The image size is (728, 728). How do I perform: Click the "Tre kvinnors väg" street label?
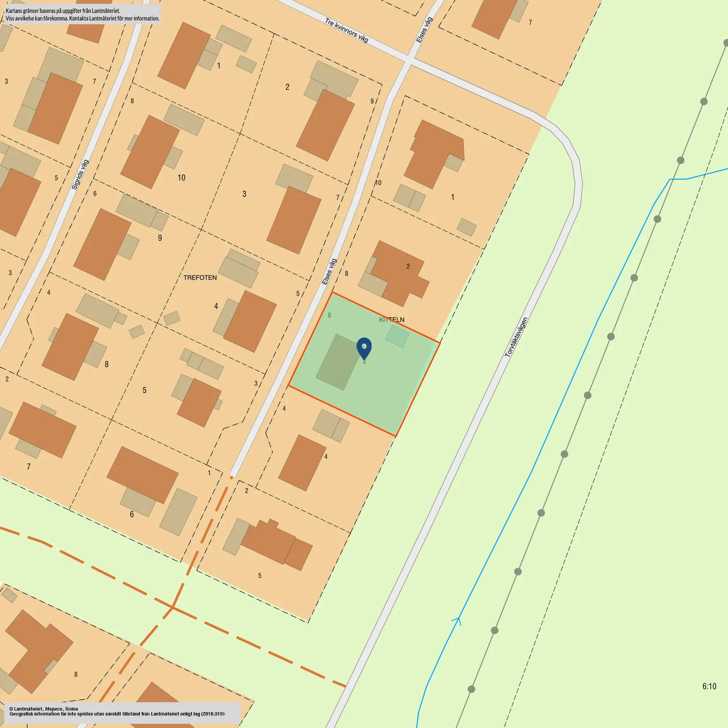tap(346, 30)
